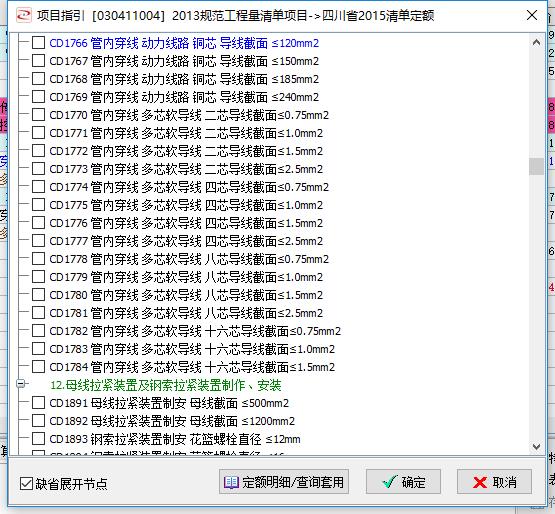
Task: Tick CD1777 四芯导线截面≤2.5mm2 box
Action: [38, 241]
